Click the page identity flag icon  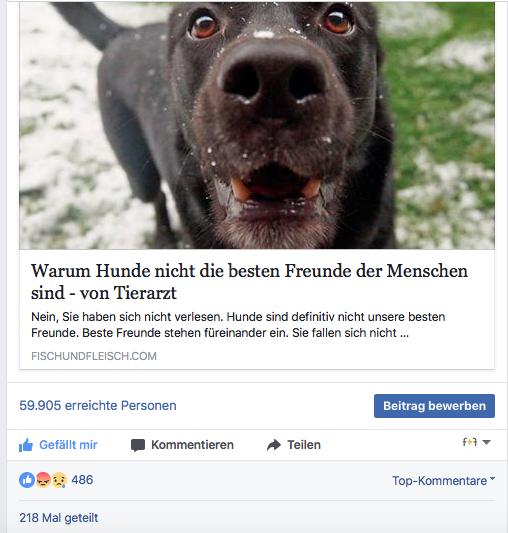click(x=470, y=442)
